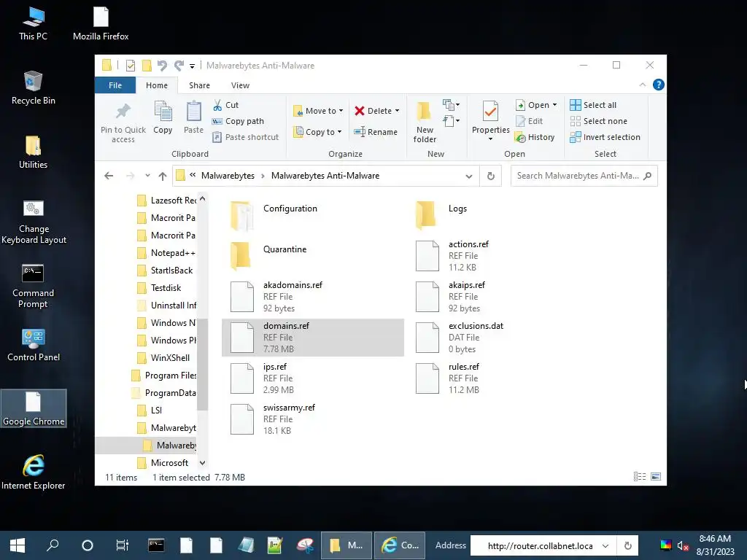747x560 pixels.
Task: Click Edit in the ribbon Open group
Action: click(530, 122)
